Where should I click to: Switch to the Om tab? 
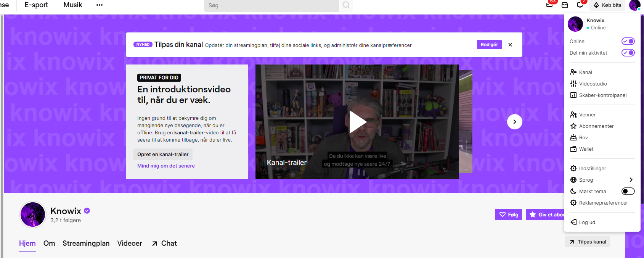pos(49,243)
